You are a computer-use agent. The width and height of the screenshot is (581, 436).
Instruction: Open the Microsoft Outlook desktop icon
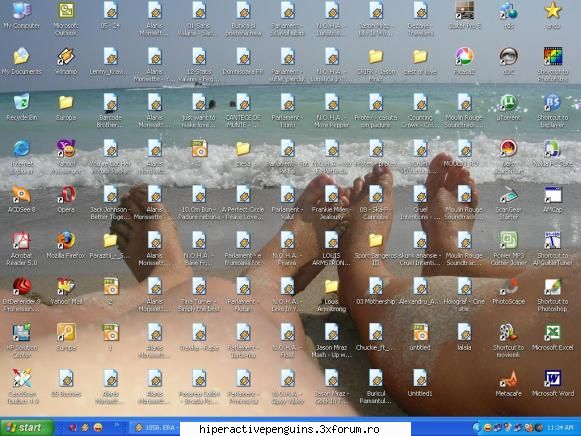click(x=66, y=19)
